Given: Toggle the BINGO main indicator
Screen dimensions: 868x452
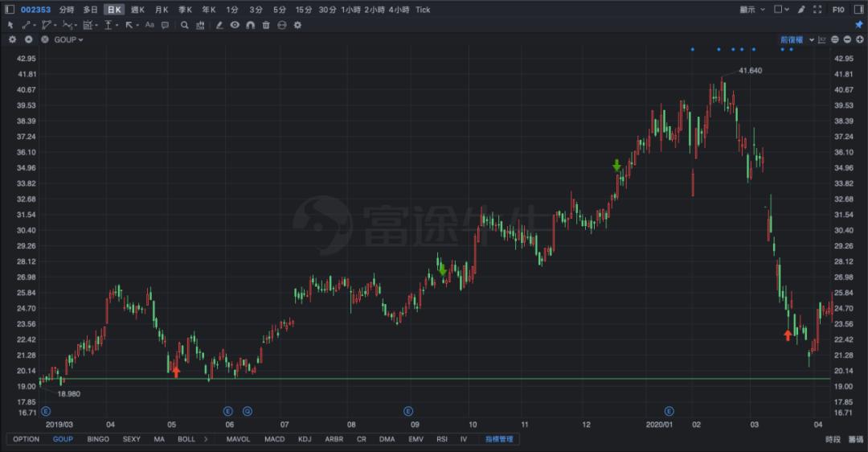Looking at the screenshot, I should [x=98, y=439].
